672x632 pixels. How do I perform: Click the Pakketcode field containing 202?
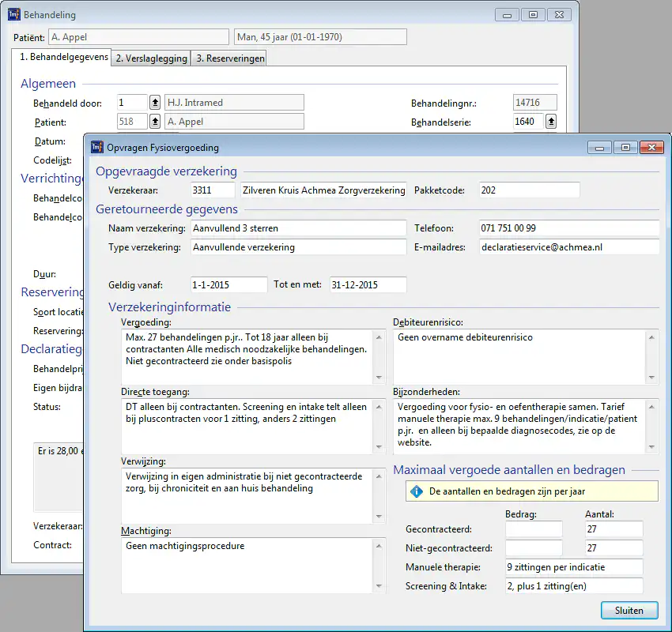click(529, 190)
